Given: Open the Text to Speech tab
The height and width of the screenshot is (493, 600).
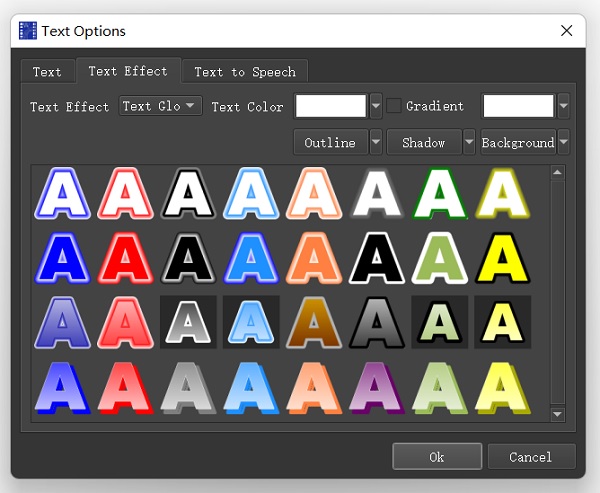Looking at the screenshot, I should tap(245, 72).
